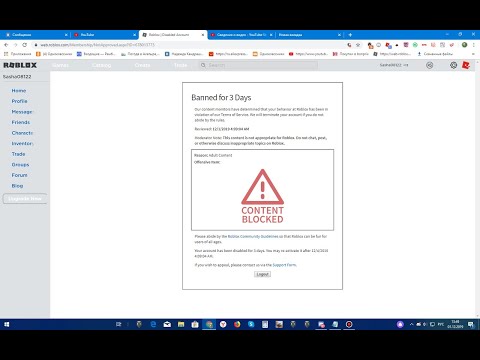Open a new browser tab
The width and height of the screenshot is (480, 360).
(350, 35)
